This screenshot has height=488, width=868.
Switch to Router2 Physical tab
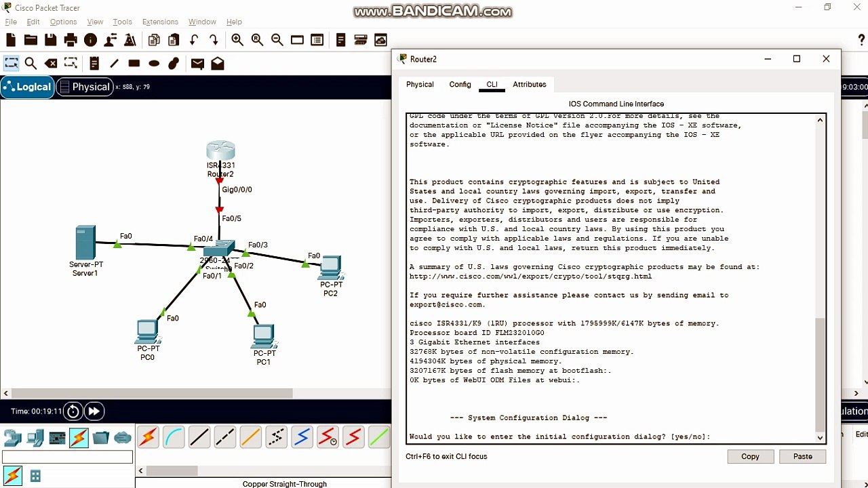[420, 85]
